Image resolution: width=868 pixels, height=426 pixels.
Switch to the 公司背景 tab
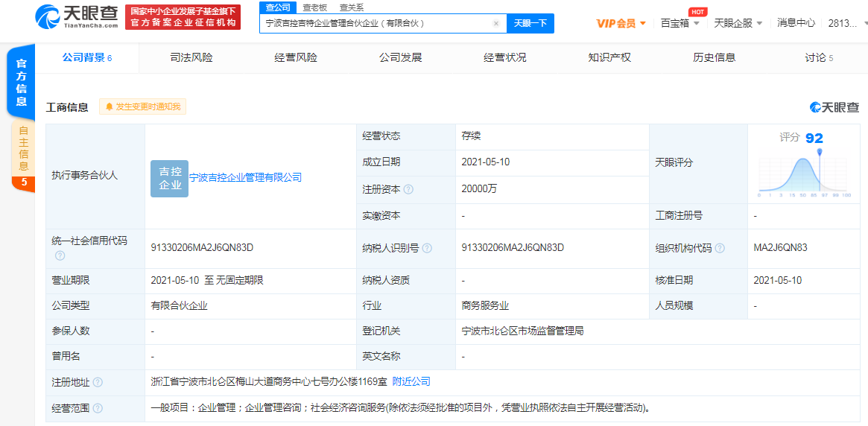pyautogui.click(x=87, y=57)
